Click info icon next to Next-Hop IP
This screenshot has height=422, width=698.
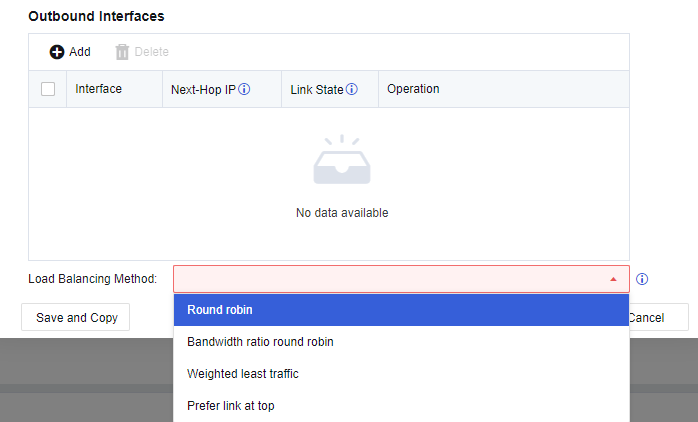click(244, 89)
